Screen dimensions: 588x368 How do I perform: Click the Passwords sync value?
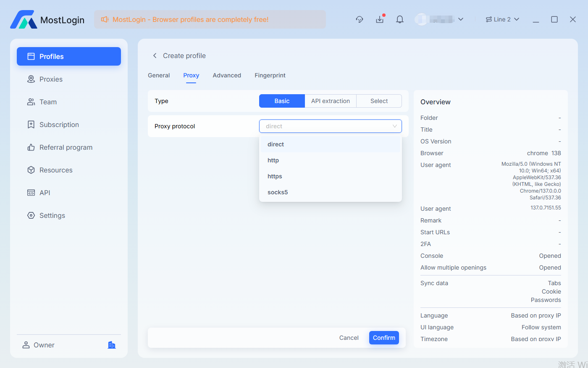[546, 300]
